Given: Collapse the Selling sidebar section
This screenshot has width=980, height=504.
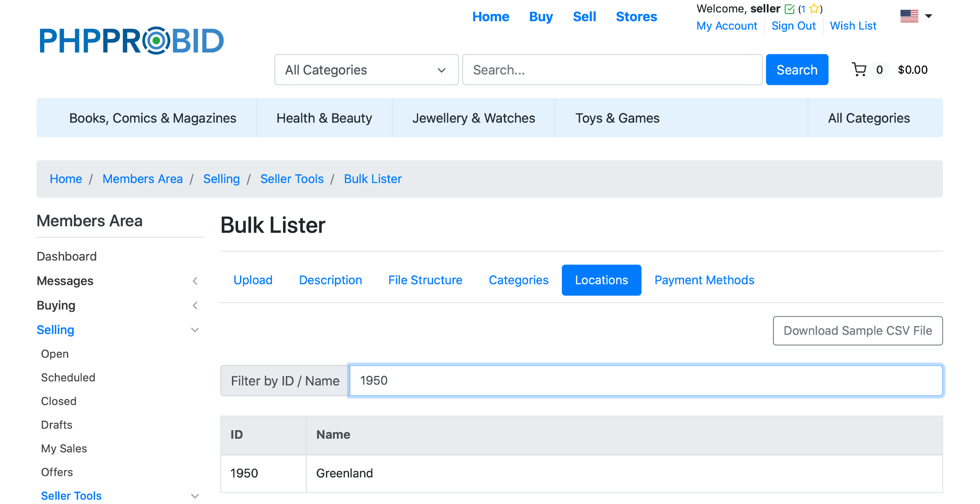Looking at the screenshot, I should click(195, 330).
